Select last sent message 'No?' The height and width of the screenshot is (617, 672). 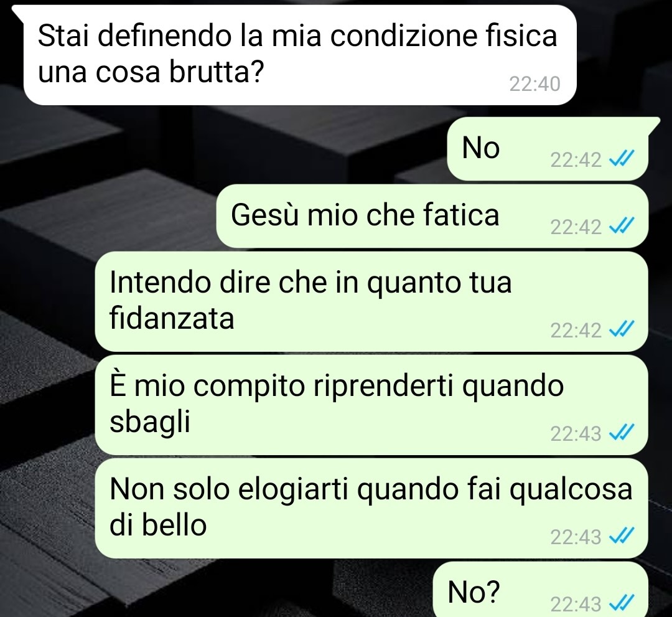(x=541, y=590)
